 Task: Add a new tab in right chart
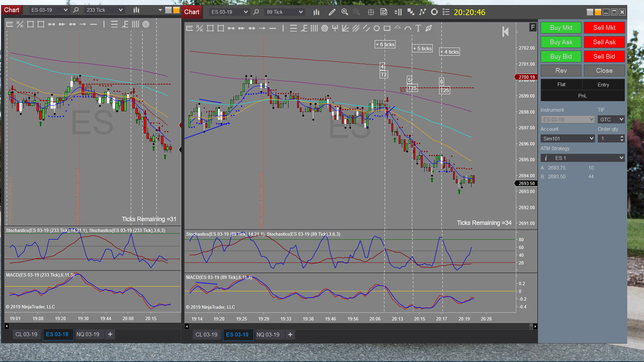coord(290,335)
